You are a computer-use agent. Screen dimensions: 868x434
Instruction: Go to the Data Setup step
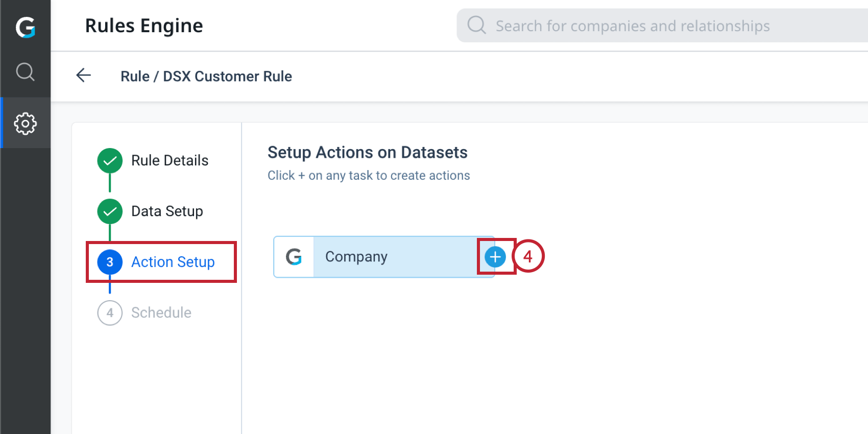click(x=167, y=211)
